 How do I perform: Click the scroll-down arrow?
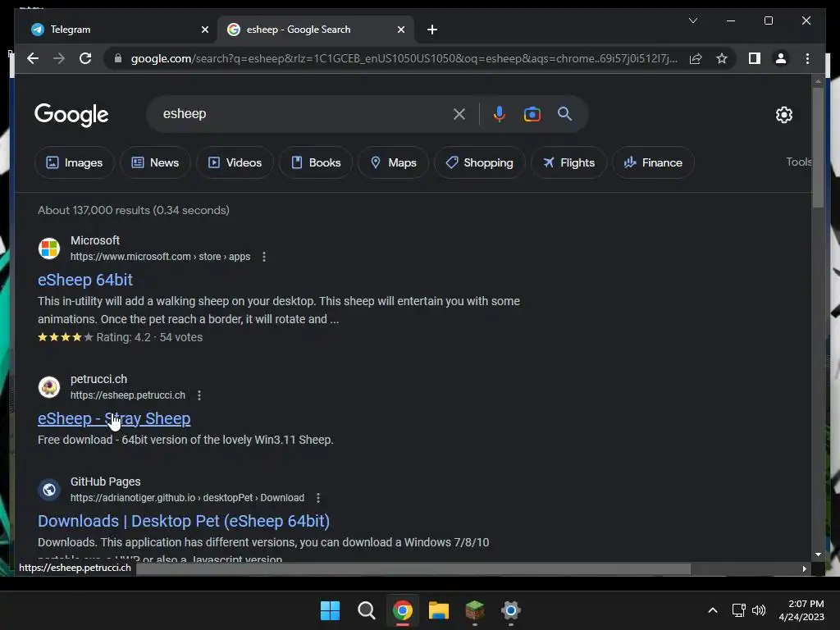click(x=818, y=555)
